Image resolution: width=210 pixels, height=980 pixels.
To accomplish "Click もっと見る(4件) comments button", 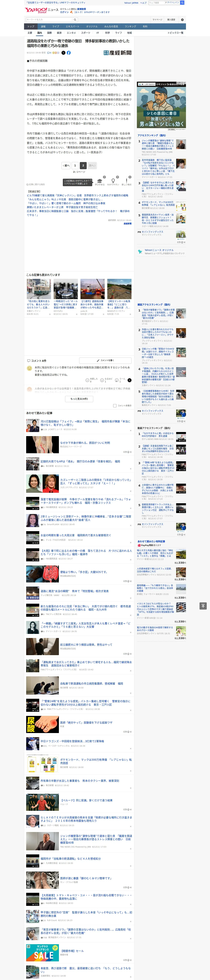I will [79, 399].
